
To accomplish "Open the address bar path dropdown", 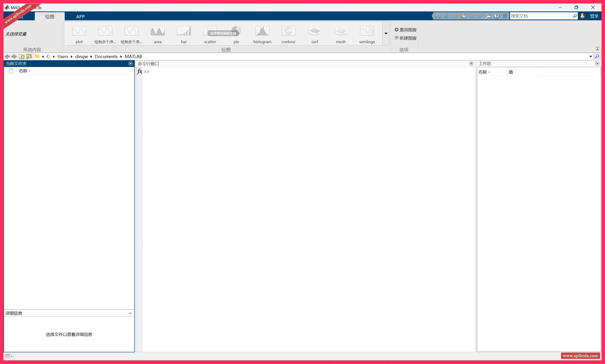I will 591,56.
